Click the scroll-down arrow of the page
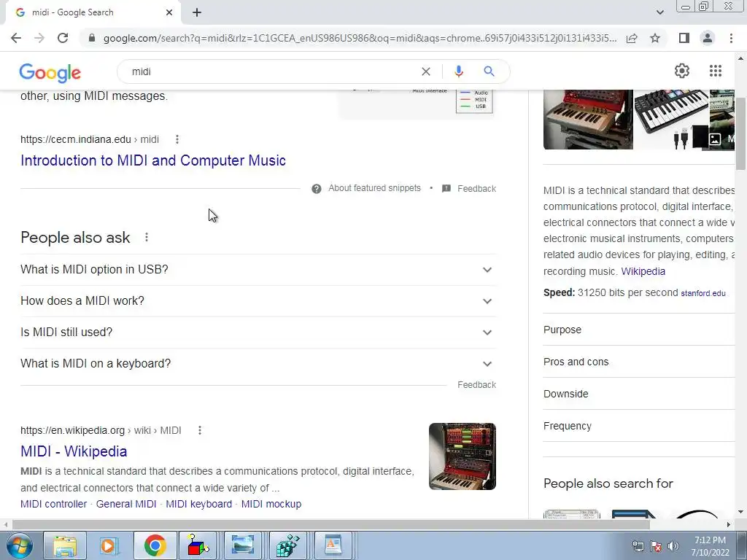 [x=741, y=513]
